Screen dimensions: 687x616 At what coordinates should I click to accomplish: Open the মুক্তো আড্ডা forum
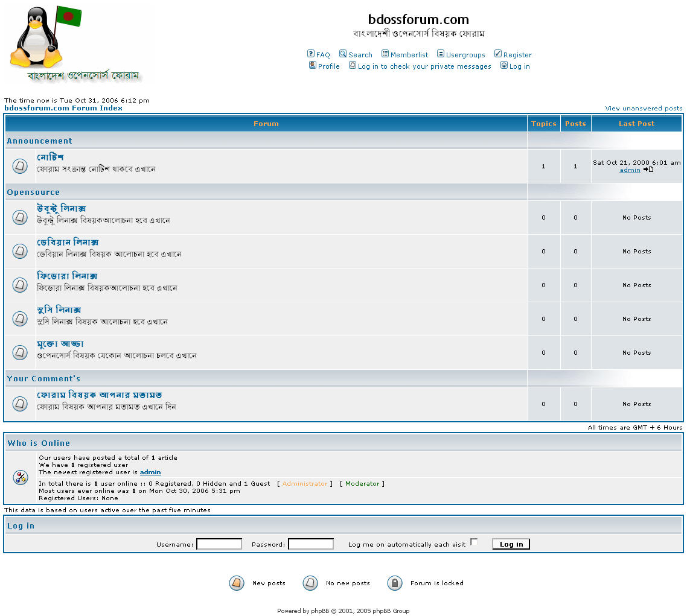click(60, 344)
